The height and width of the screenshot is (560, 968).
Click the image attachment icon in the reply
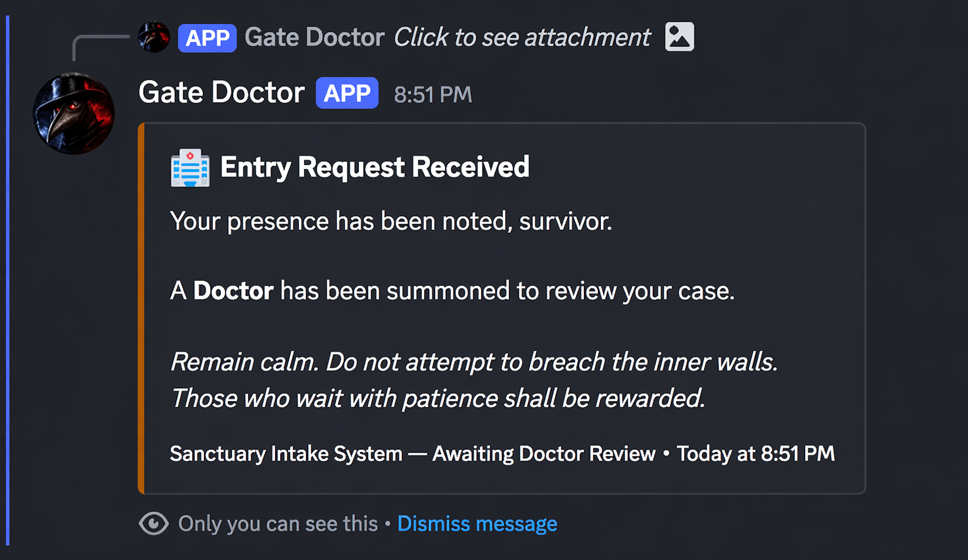(679, 36)
